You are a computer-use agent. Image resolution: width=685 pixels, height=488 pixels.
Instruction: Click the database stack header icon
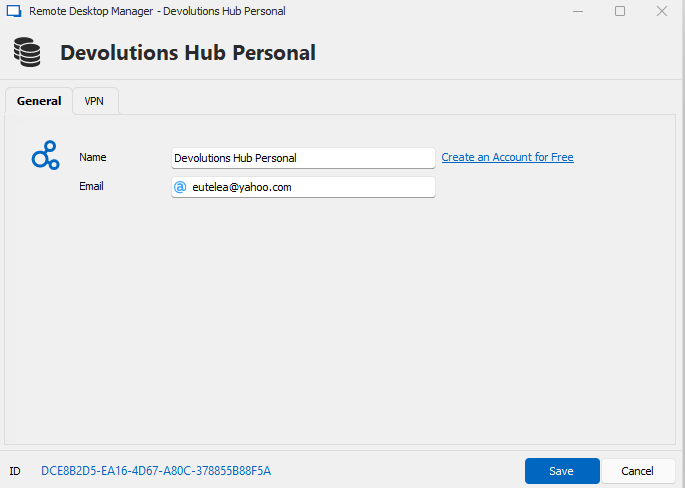27,52
